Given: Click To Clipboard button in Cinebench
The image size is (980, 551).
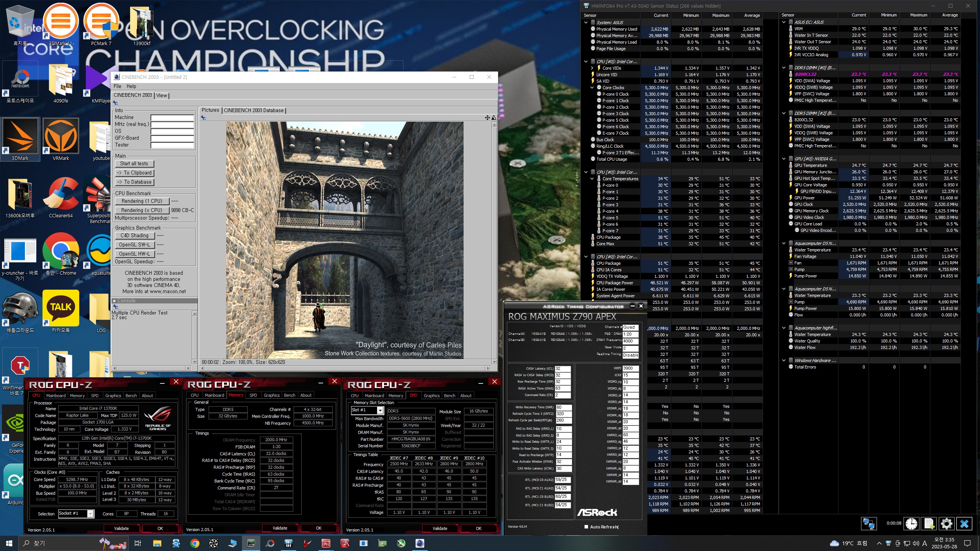Looking at the screenshot, I should pyautogui.click(x=134, y=173).
